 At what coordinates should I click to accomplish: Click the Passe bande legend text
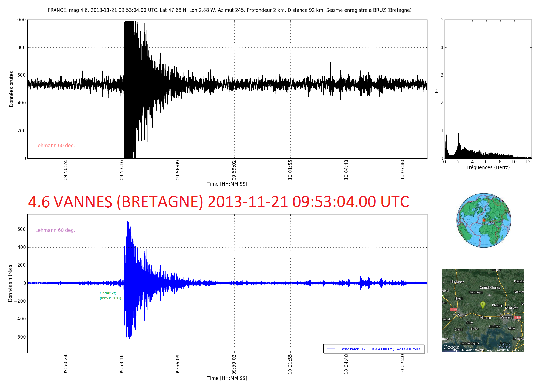pos(381,349)
